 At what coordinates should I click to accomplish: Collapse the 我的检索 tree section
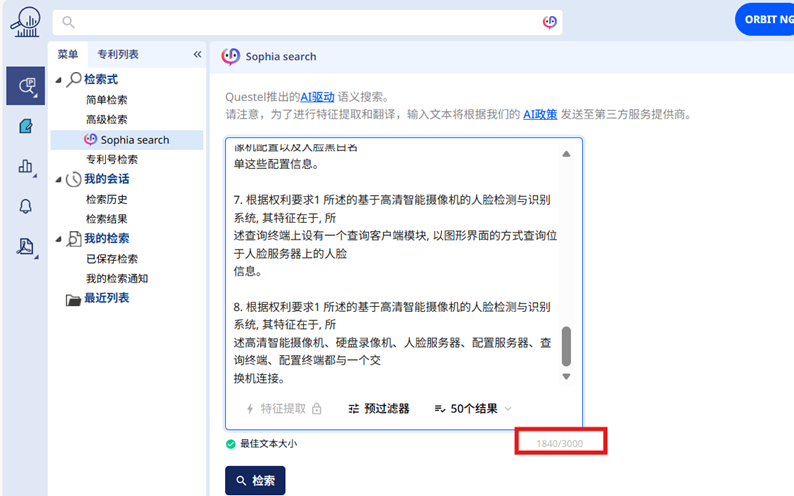59,239
